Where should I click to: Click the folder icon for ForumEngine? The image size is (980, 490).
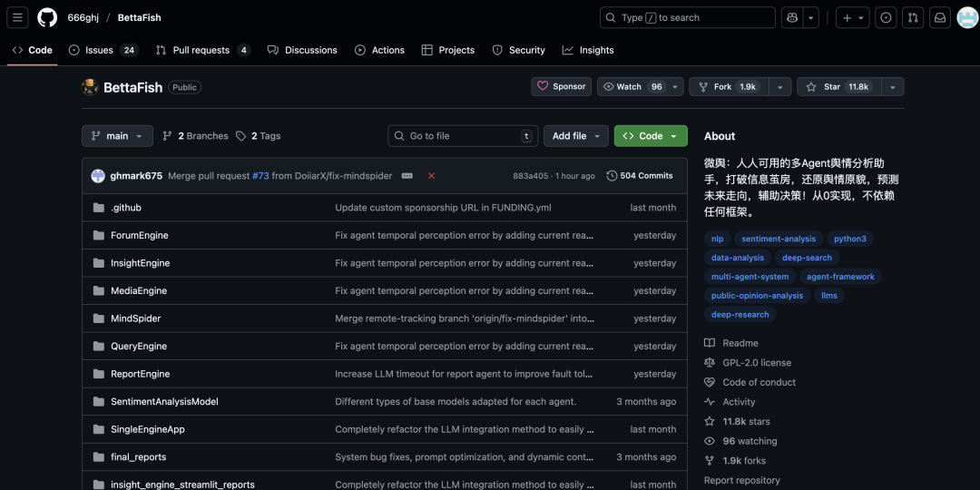(x=99, y=235)
